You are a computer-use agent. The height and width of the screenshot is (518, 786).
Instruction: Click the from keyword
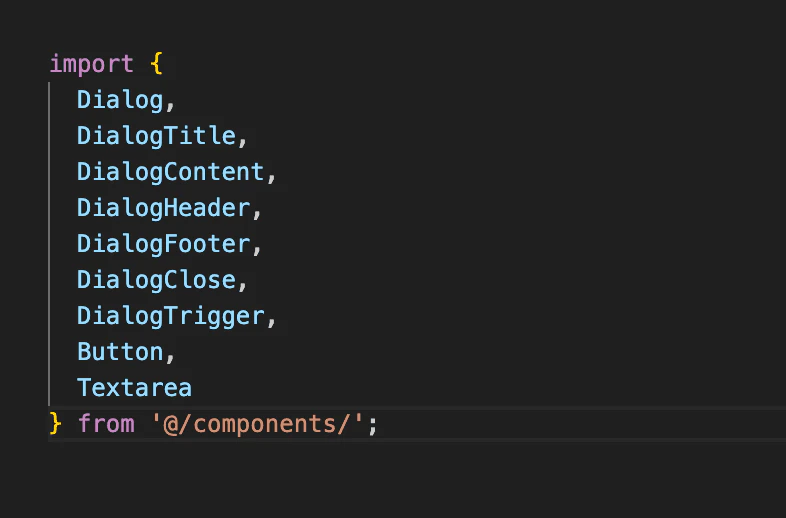click(106, 423)
